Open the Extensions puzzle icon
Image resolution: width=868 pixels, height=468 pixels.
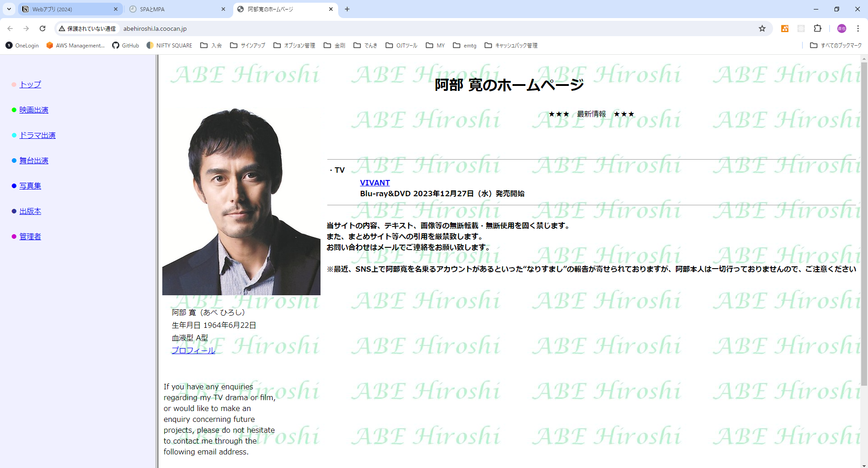817,28
